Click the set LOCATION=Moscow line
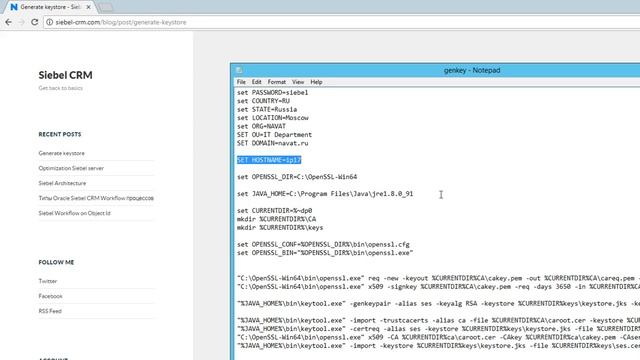This screenshot has width=640, height=360. (273, 118)
